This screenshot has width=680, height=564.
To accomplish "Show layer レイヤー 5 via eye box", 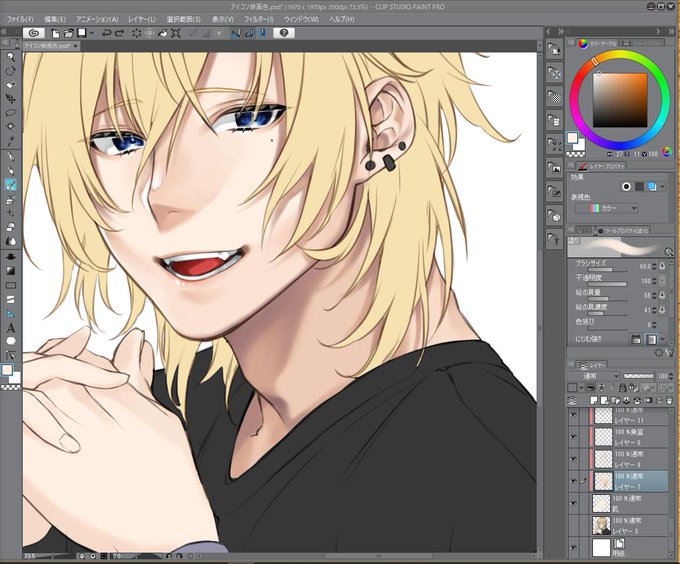I will (x=573, y=525).
